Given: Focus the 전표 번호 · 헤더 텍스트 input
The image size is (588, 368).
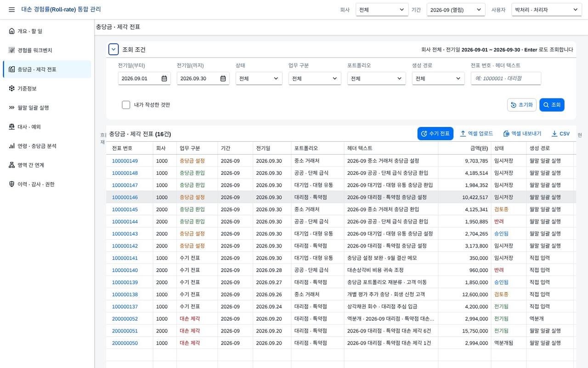Looking at the screenshot, I should click(506, 79).
